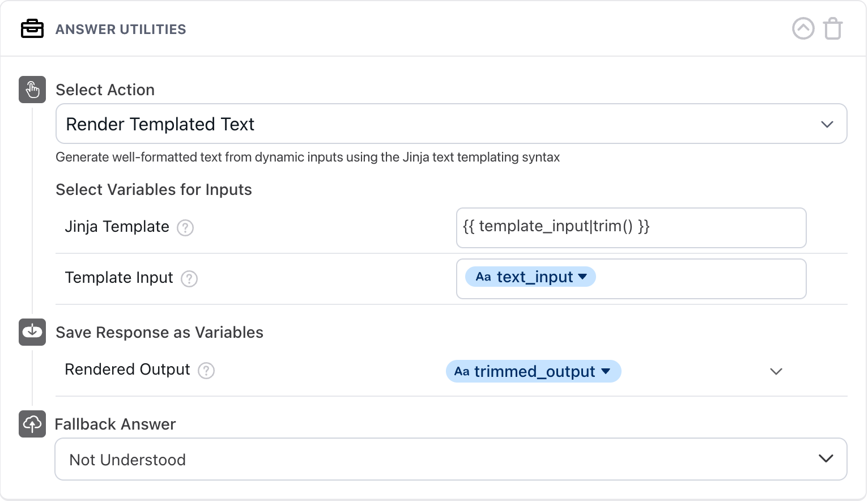Show help for Rendered Output
The width and height of the screenshot is (868, 501).
click(x=206, y=371)
